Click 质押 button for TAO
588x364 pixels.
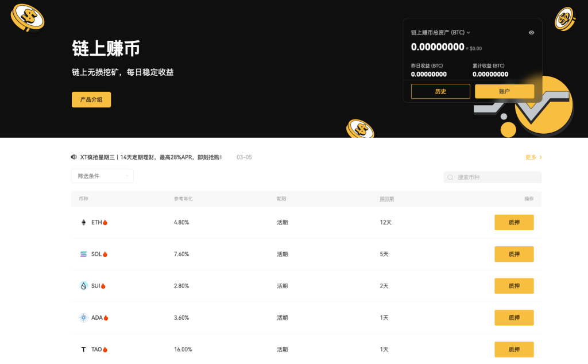tap(514, 349)
